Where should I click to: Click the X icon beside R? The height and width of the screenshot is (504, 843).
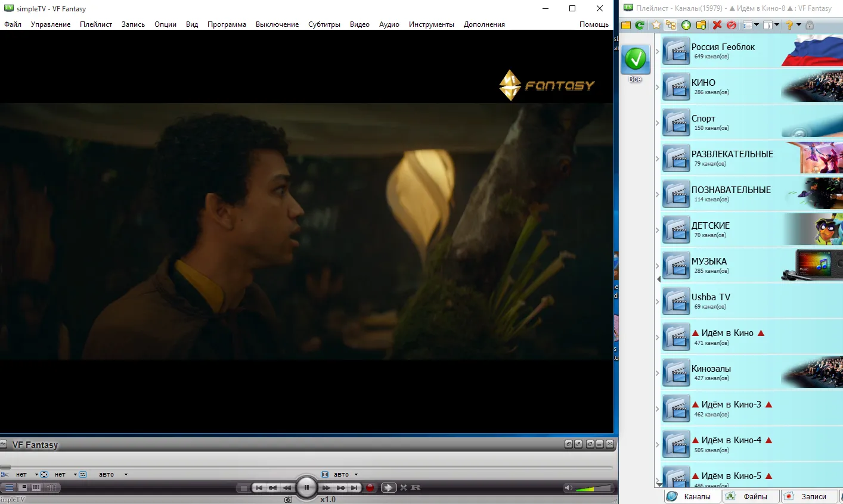tap(404, 488)
